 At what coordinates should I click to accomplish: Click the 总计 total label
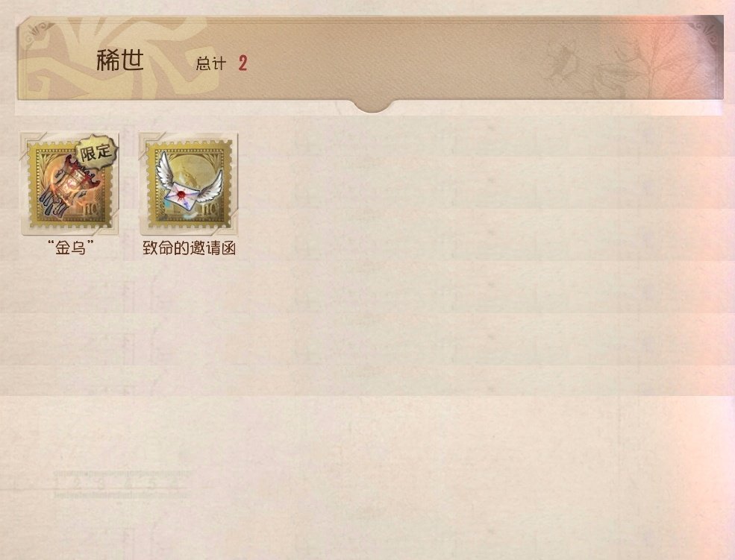211,63
